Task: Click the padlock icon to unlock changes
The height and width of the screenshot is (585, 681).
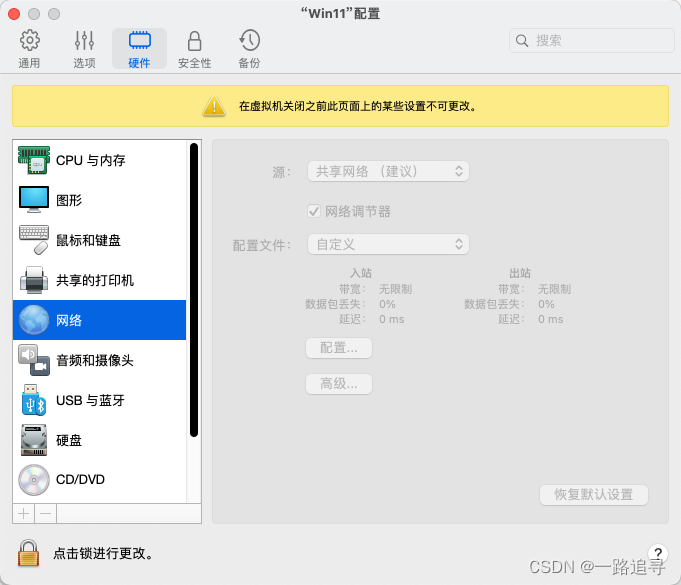Action: click(29, 553)
